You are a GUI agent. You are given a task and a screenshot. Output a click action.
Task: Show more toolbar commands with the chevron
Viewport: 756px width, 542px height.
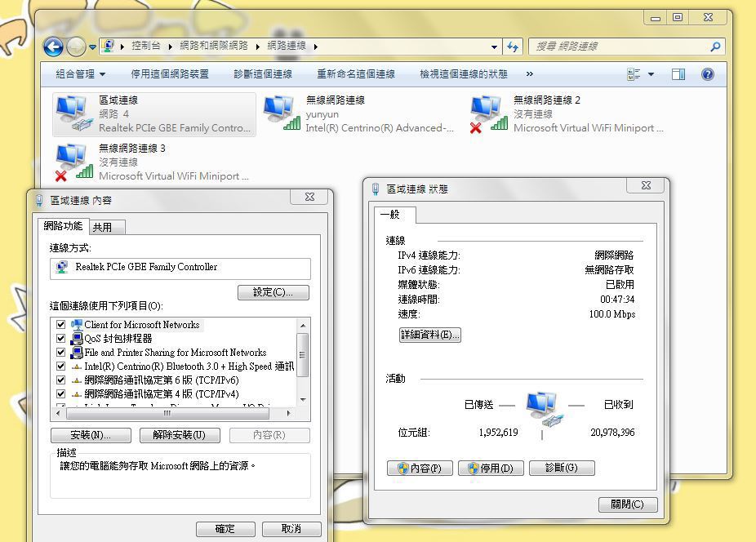529,73
